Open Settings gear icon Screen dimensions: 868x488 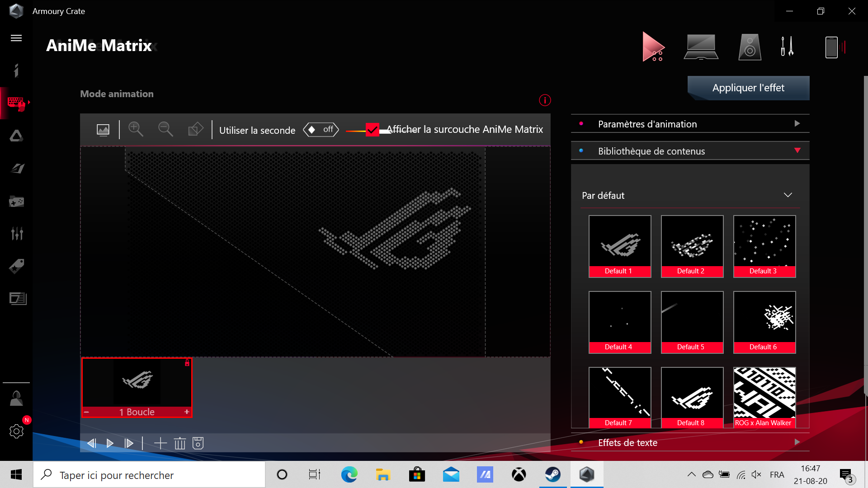coord(17,432)
